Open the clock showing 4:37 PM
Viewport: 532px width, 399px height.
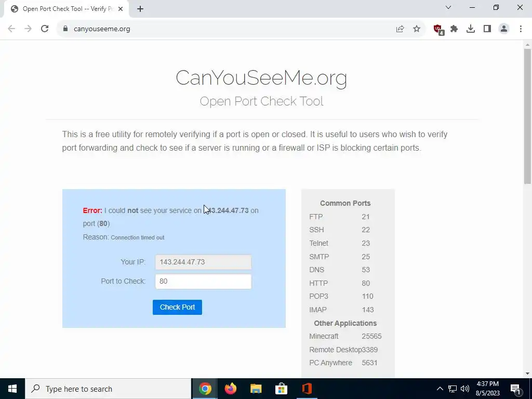pyautogui.click(x=487, y=389)
